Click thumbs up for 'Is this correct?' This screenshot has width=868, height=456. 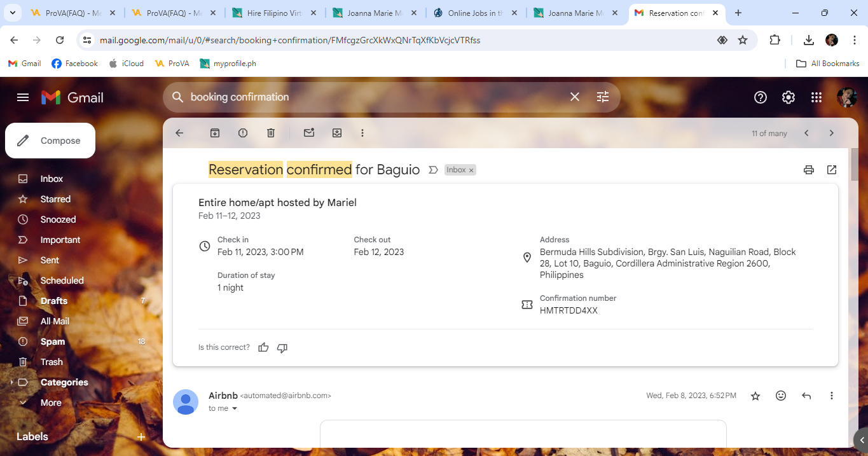click(x=263, y=347)
